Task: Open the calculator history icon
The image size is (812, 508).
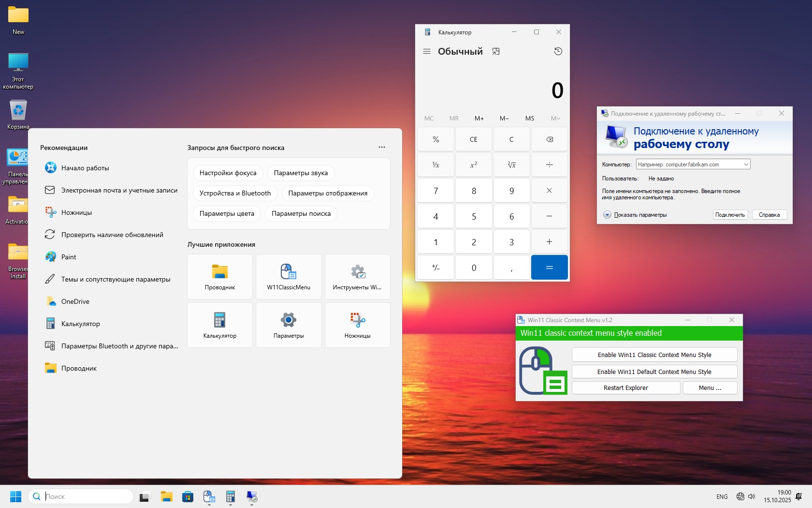Action: click(558, 51)
